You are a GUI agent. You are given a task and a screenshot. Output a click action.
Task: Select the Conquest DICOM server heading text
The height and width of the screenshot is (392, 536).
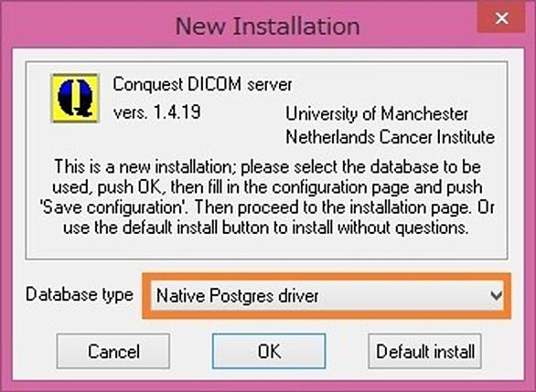click(202, 84)
